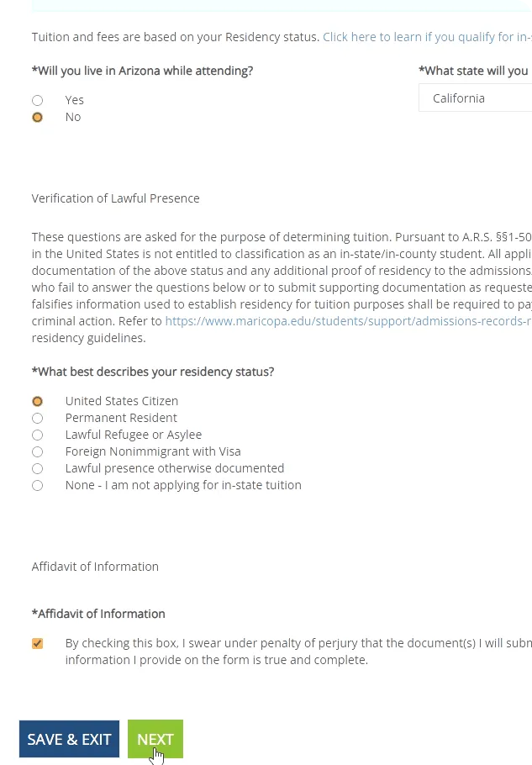Open the maricopa.edu residency guidelines link
532x765 pixels.
[348, 321]
